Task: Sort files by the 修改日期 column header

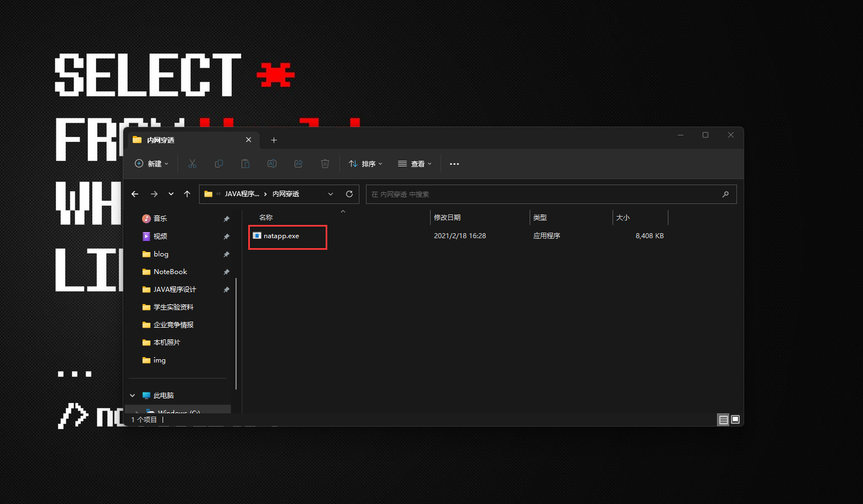Action: pyautogui.click(x=447, y=218)
